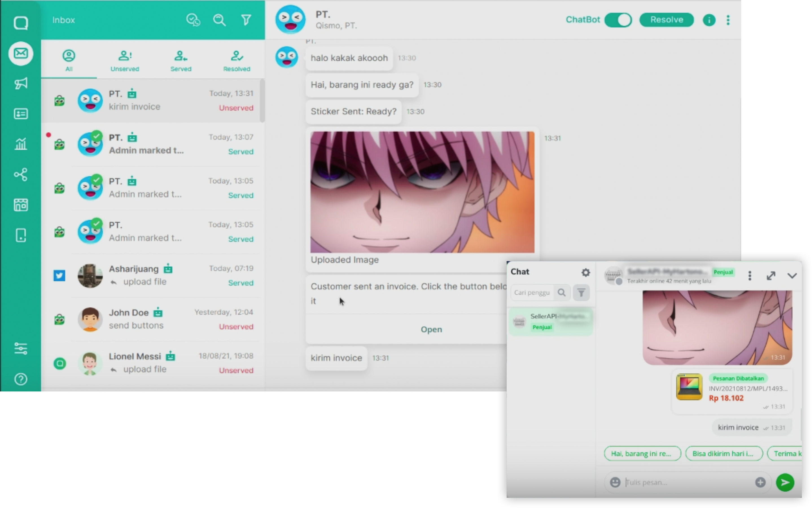The image size is (812, 508).
Task: Open the uploaded anime image in chat
Action: pyautogui.click(x=422, y=192)
